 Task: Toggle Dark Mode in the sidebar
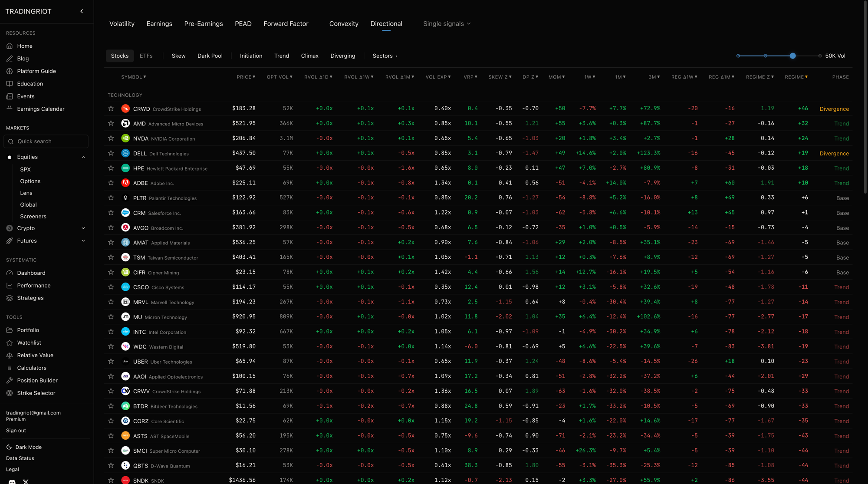pos(24,447)
